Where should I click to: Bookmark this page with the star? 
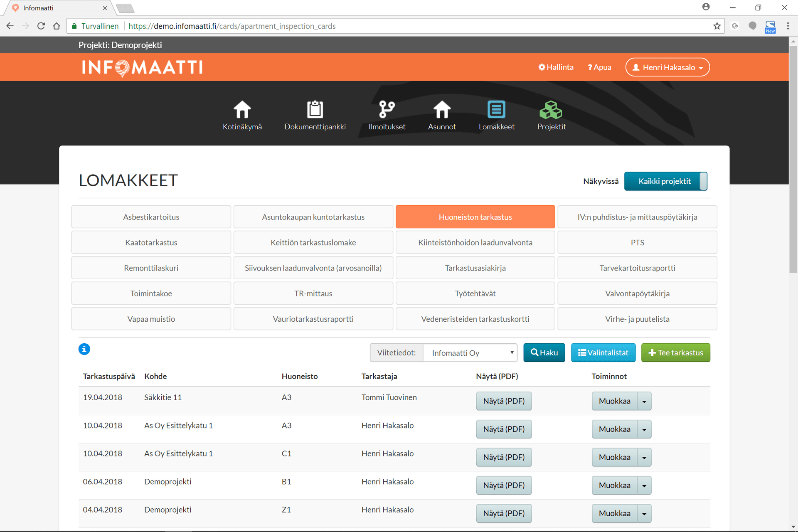click(x=717, y=26)
